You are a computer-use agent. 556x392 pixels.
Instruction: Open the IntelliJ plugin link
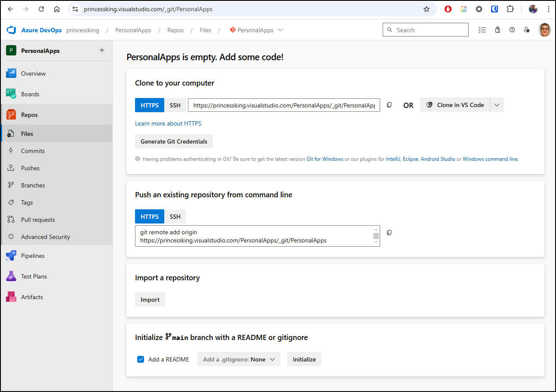(x=393, y=159)
